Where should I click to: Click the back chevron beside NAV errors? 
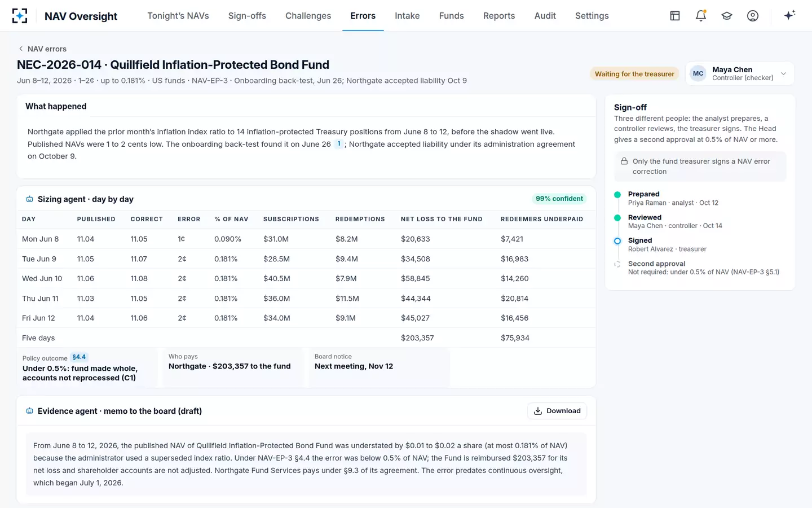click(21, 49)
